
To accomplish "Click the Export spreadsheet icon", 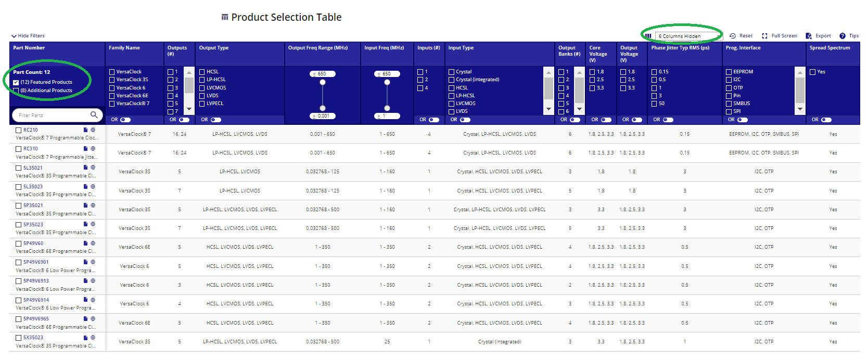I will [809, 36].
